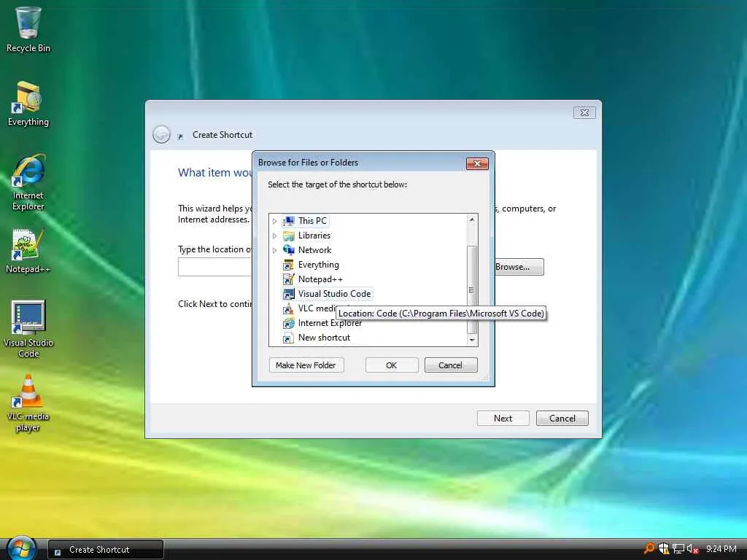Select the Everything desktop shortcut icon
Viewport: 747px width, 560px height.
coord(28,104)
